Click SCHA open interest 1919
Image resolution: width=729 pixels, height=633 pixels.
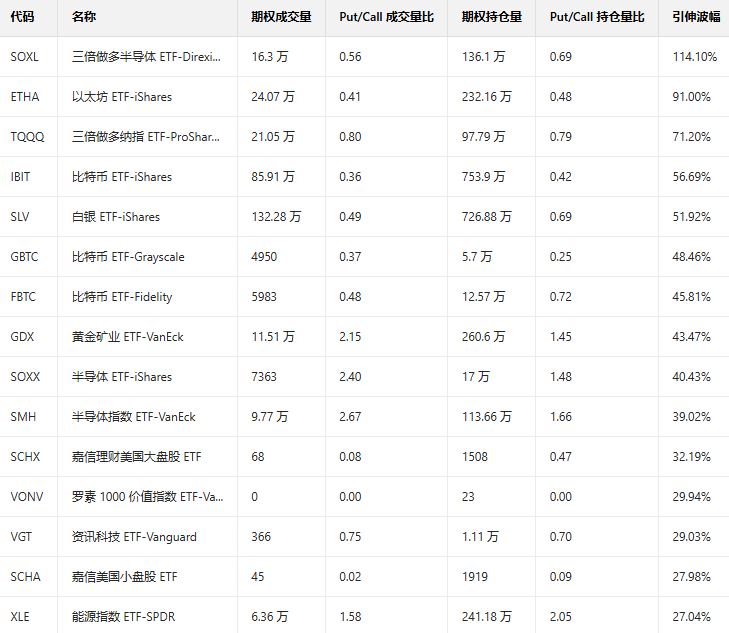[475, 576]
